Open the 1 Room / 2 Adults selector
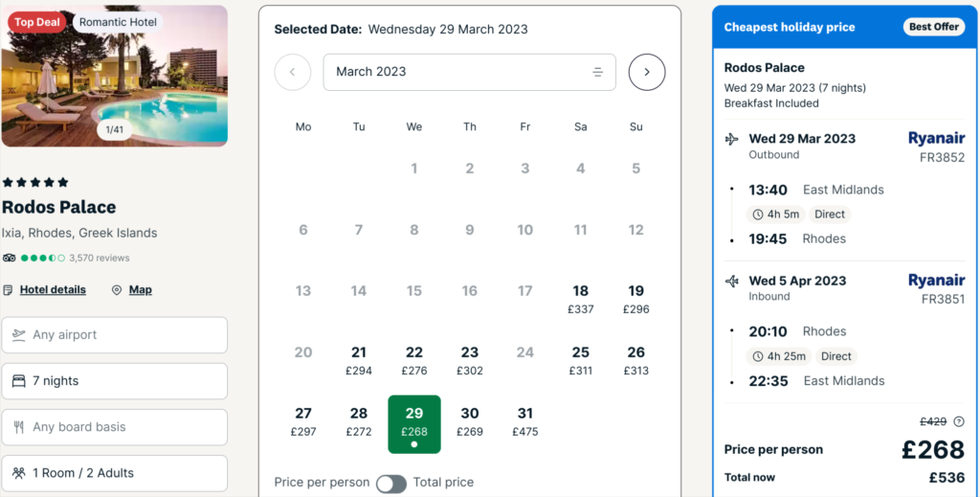 [115, 473]
